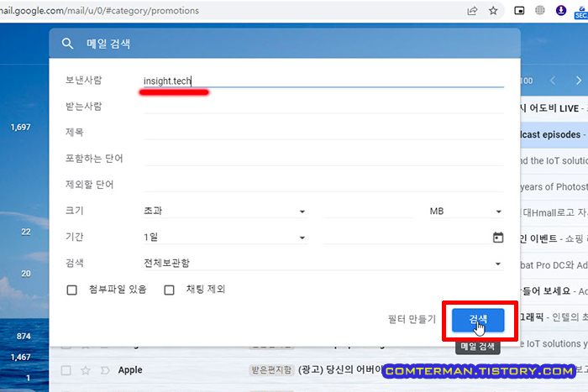This screenshot has height=392, width=588.
Task: Click the sidebar count 1,467
Action: click(x=21, y=357)
